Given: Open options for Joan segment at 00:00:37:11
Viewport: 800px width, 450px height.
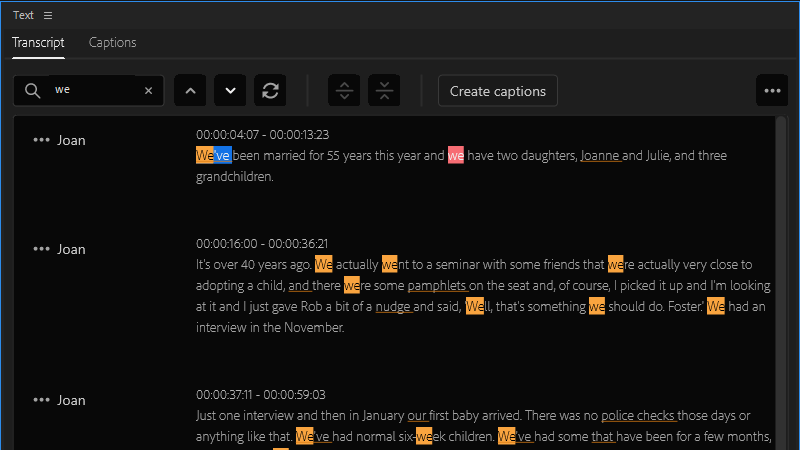Looking at the screenshot, I should point(41,400).
